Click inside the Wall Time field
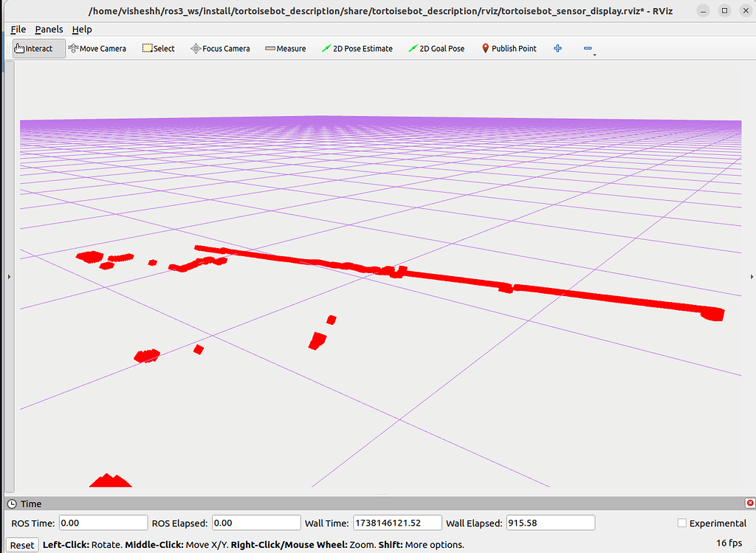This screenshot has width=756, height=553. pyautogui.click(x=396, y=523)
